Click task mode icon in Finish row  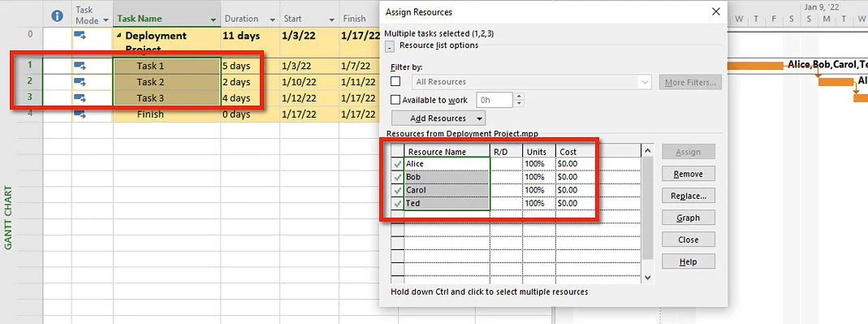pyautogui.click(x=80, y=114)
